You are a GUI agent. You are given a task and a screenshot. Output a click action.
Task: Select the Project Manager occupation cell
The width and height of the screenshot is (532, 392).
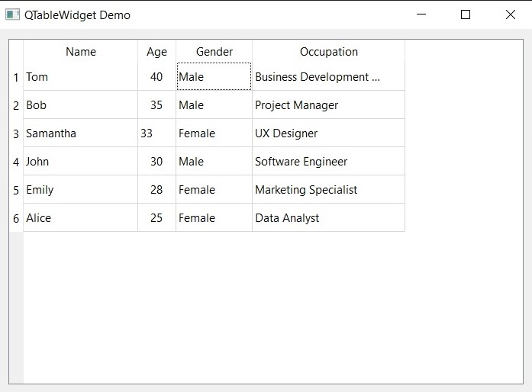(328, 104)
